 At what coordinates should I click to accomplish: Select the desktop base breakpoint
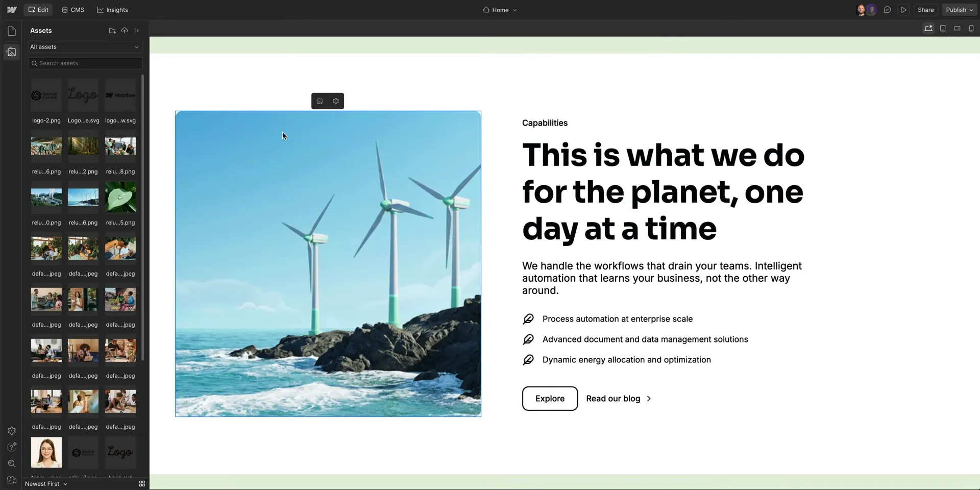pos(928,29)
